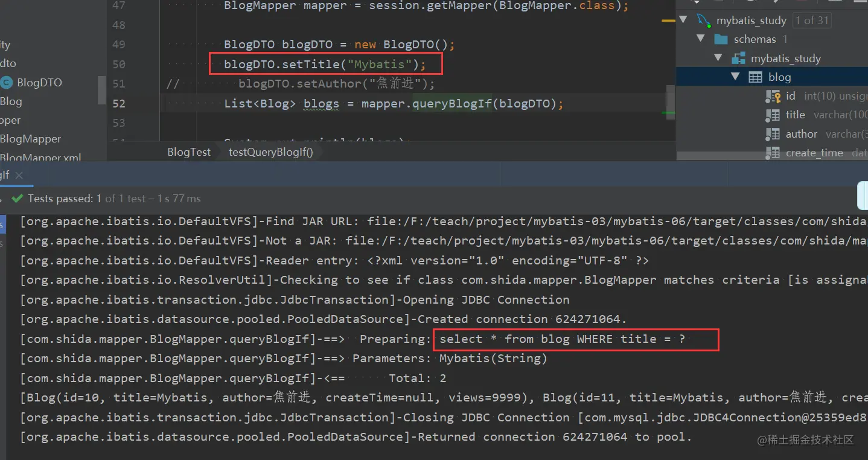Screen dimensions: 868x460
Task: Click the author column icon
Action: [773, 134]
